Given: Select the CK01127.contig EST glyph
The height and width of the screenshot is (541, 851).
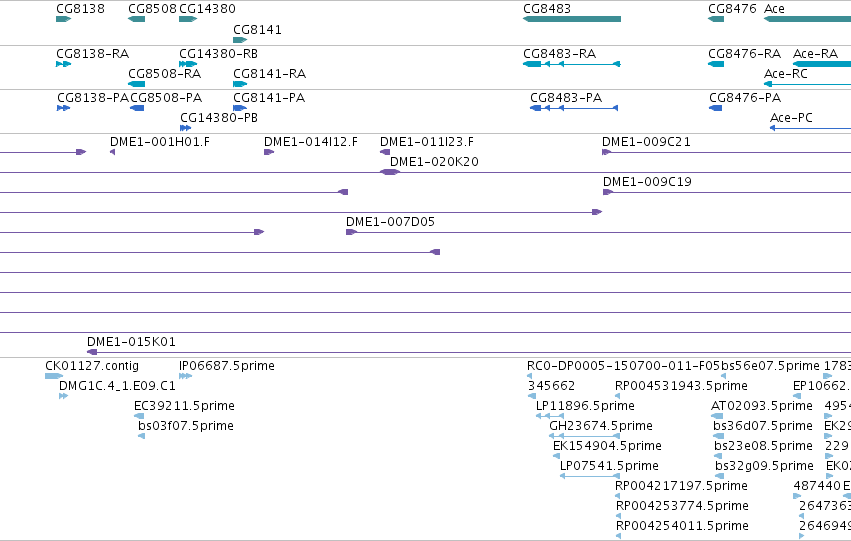Looking at the screenshot, I should [x=54, y=376].
